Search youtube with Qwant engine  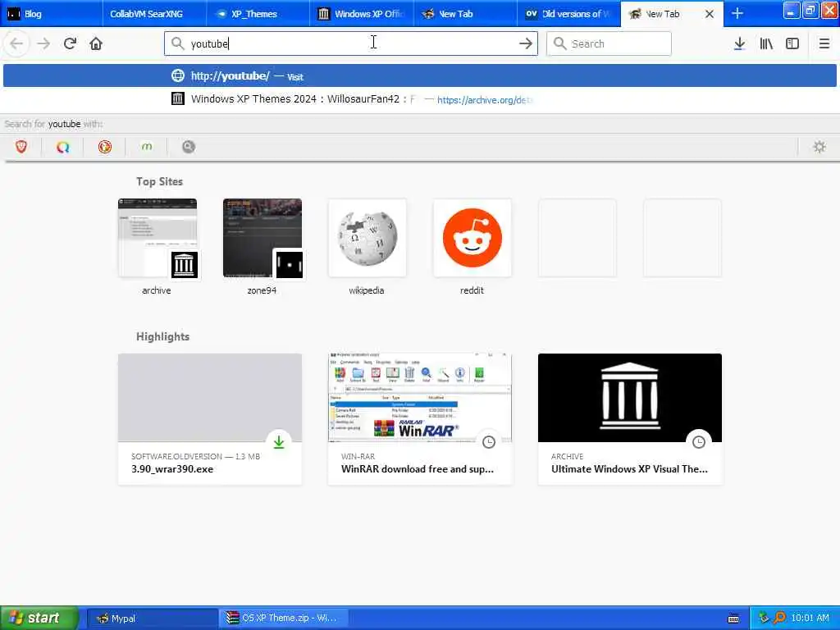[62, 147]
